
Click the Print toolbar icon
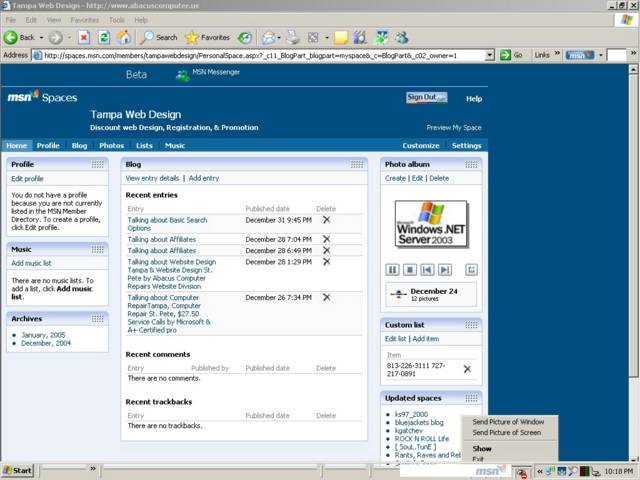293,38
